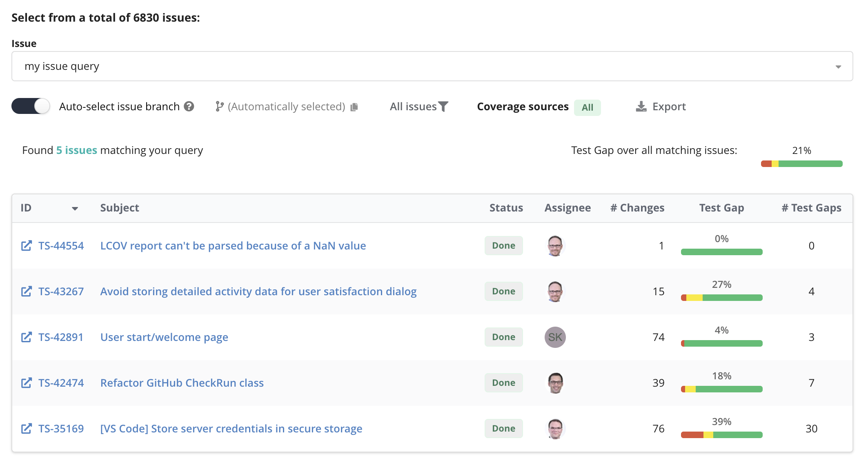Open TS-35169 in external tracker
This screenshot has width=868, height=472.
point(27,428)
